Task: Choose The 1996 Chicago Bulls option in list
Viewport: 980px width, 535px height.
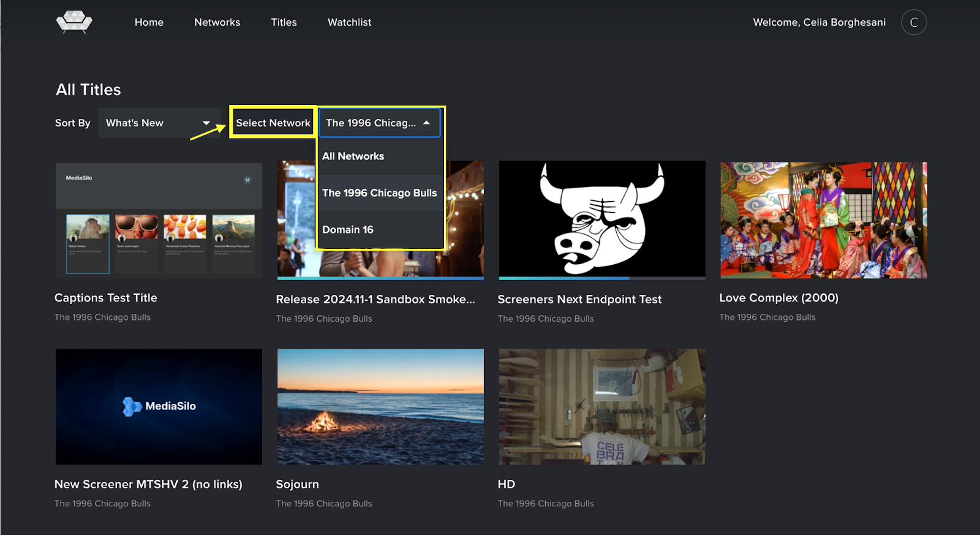Action: tap(380, 193)
